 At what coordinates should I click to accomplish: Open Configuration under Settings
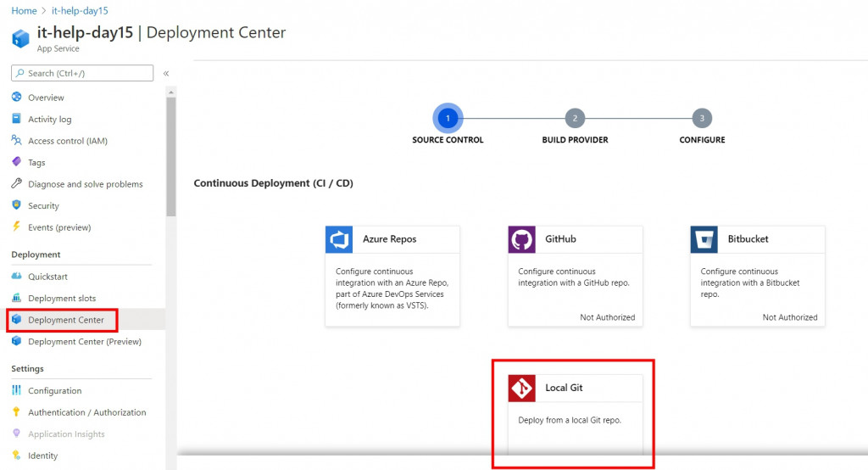click(x=55, y=391)
